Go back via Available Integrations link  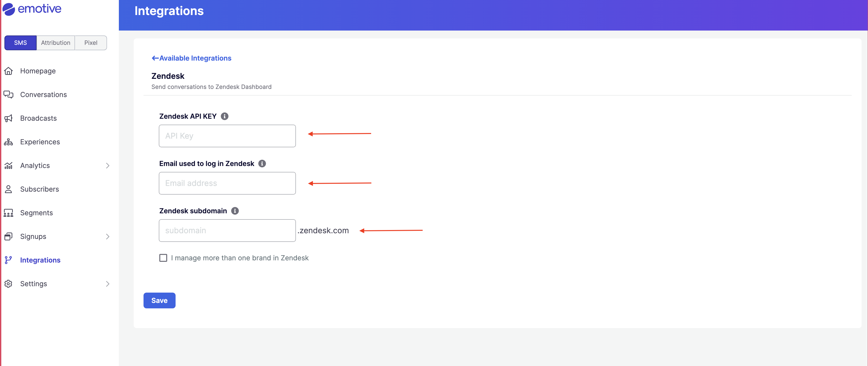tap(191, 58)
